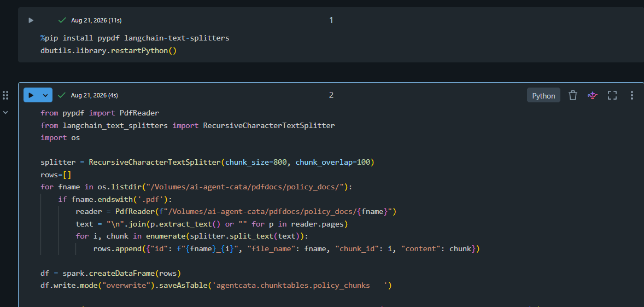Click the 'rows=[]' line

56,175
